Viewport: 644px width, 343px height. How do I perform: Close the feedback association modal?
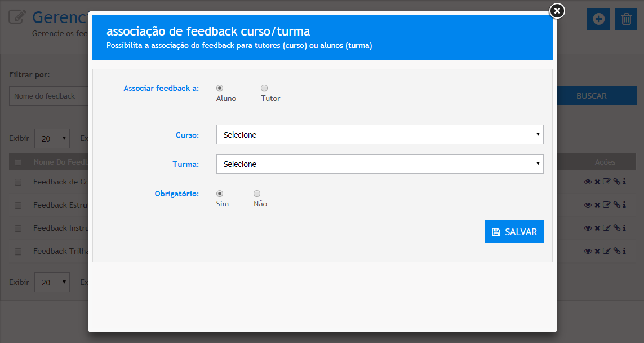[557, 11]
